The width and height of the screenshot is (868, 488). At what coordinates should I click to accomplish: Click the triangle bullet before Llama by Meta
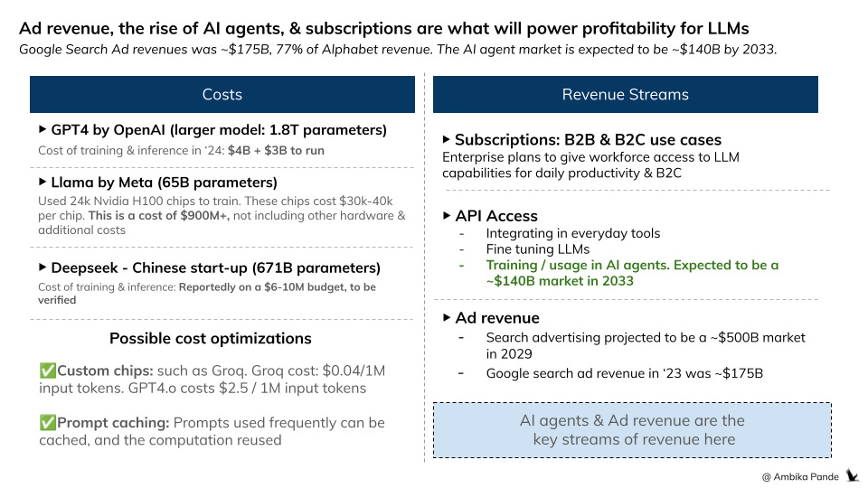click(x=42, y=182)
